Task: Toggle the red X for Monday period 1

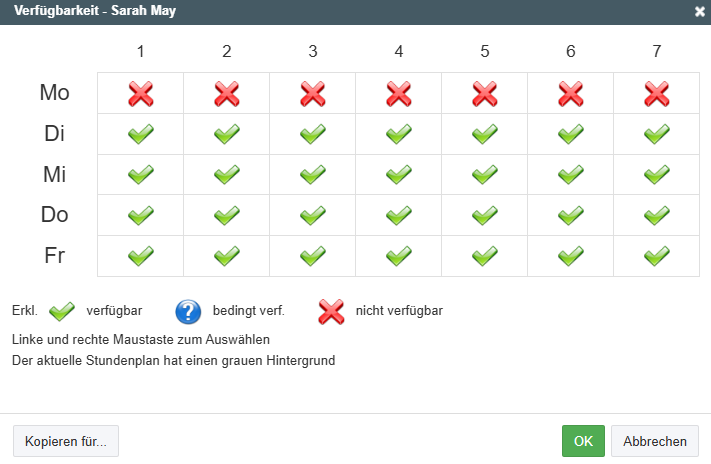Action: 141,93
